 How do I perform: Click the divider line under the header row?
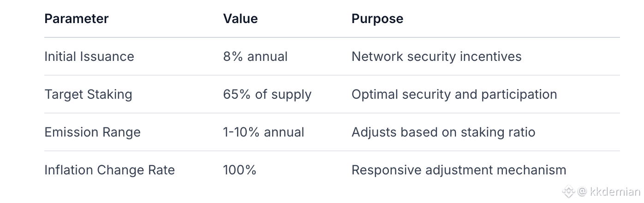pos(332,37)
